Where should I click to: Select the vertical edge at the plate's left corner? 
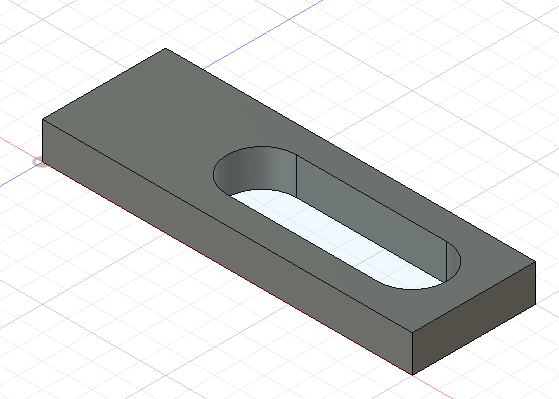point(43,140)
